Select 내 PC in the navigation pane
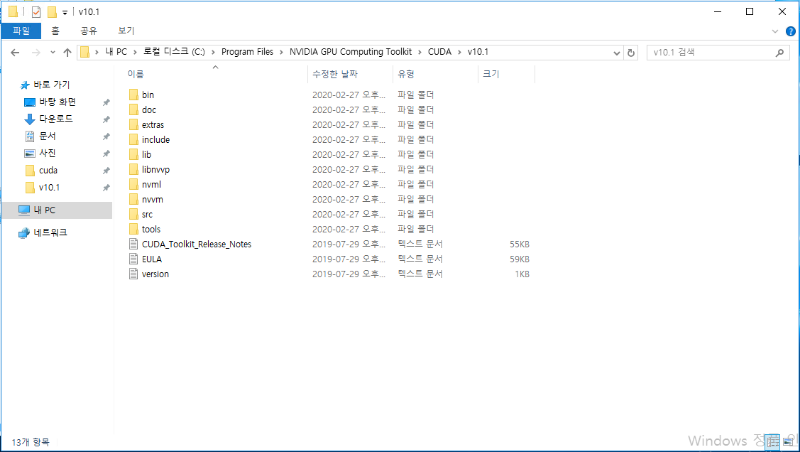This screenshot has width=800, height=452. point(44,210)
